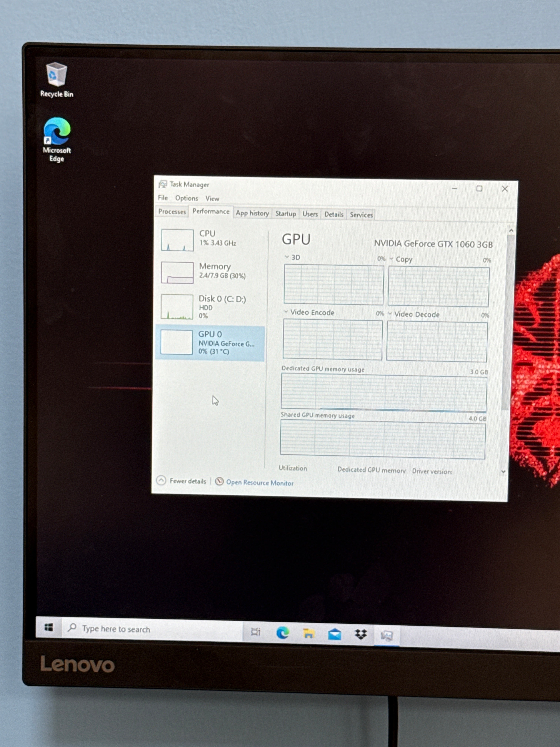Click the Task Manager title bar icon
Viewport: 560px width, 747px height.
(163, 184)
